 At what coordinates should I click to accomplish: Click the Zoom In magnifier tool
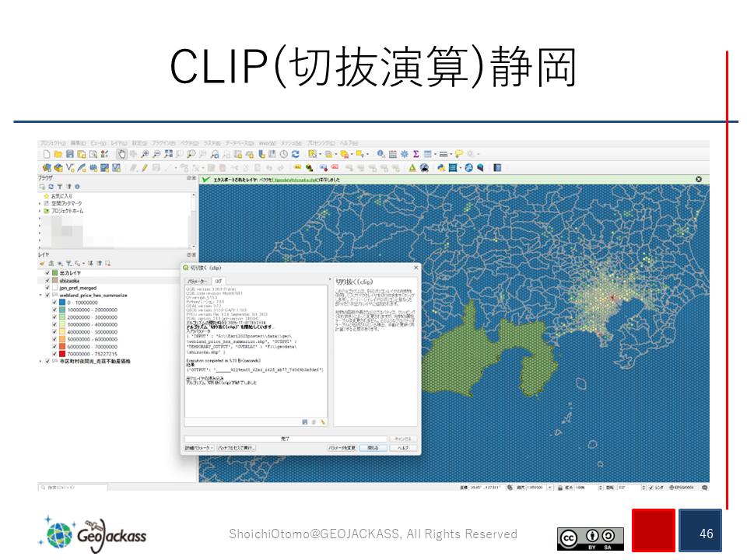(x=146, y=154)
